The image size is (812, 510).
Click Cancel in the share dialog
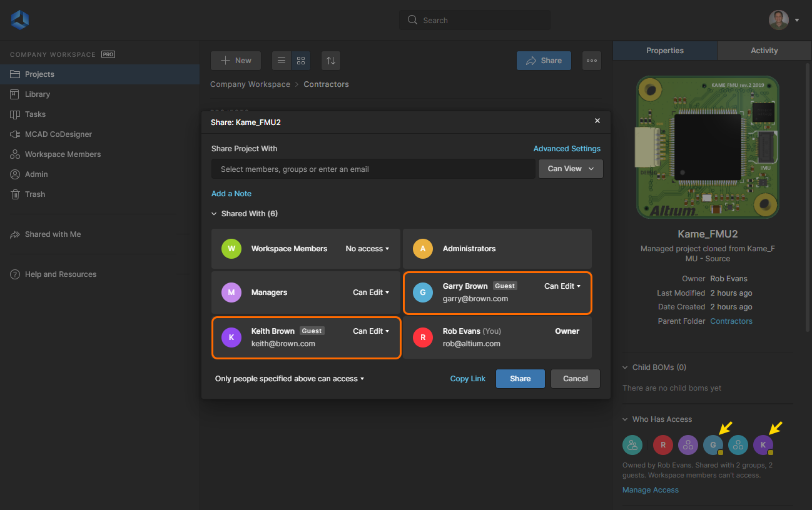coord(576,379)
